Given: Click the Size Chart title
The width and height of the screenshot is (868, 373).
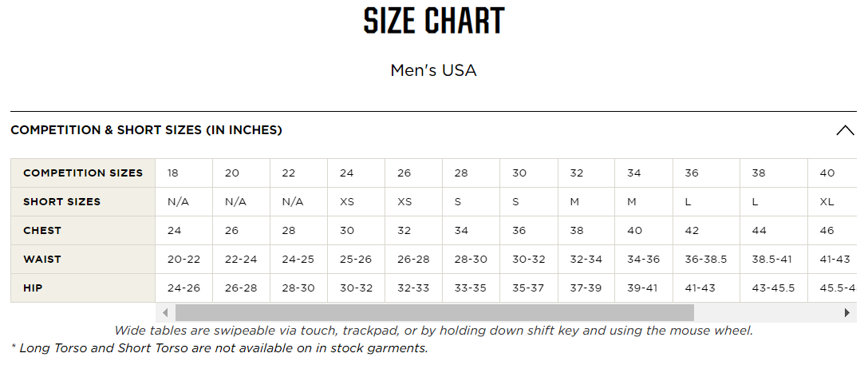Looking at the screenshot, I should point(434,21).
